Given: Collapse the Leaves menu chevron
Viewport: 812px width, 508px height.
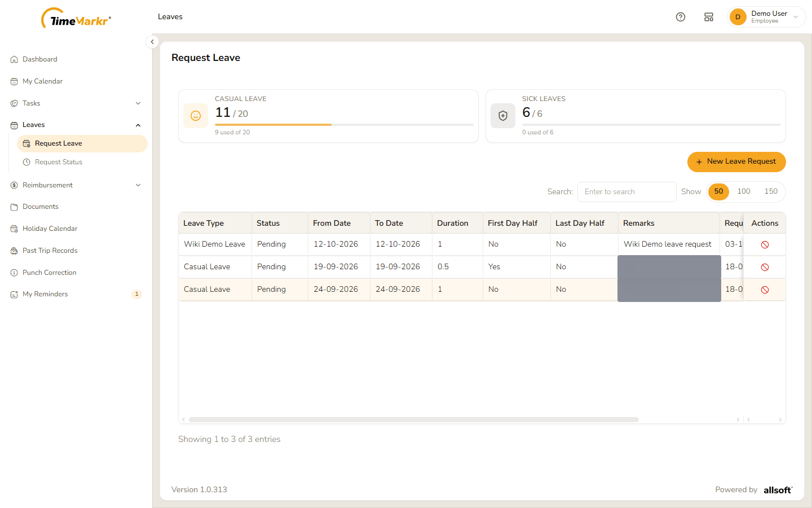Looking at the screenshot, I should click(x=138, y=125).
